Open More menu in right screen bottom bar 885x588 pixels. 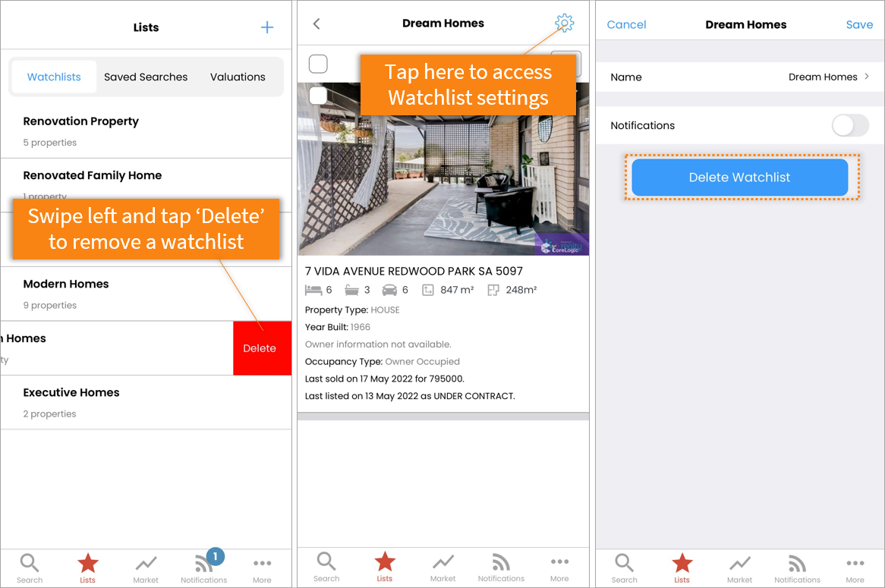(x=855, y=569)
